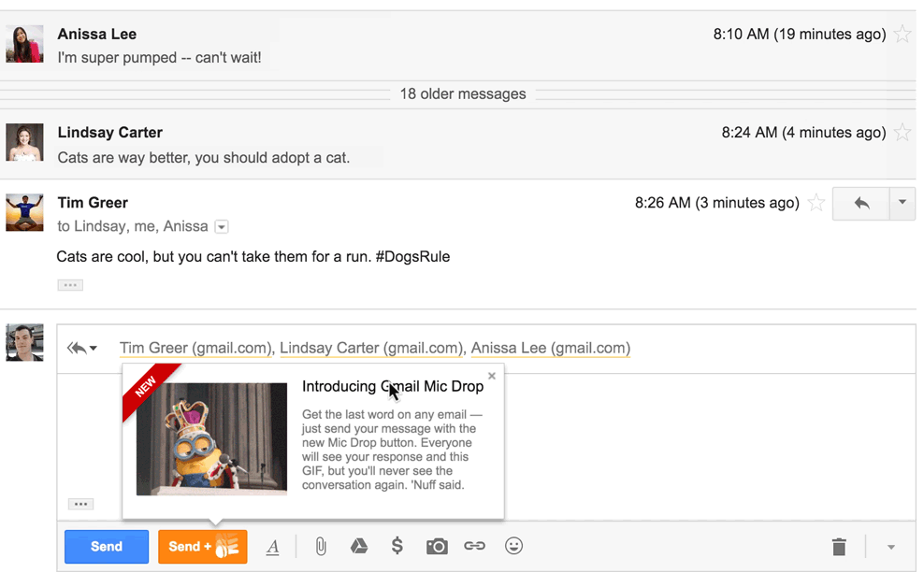The height and width of the screenshot is (587, 924).
Task: Insert files using the Google Drive icon
Action: 359,547
